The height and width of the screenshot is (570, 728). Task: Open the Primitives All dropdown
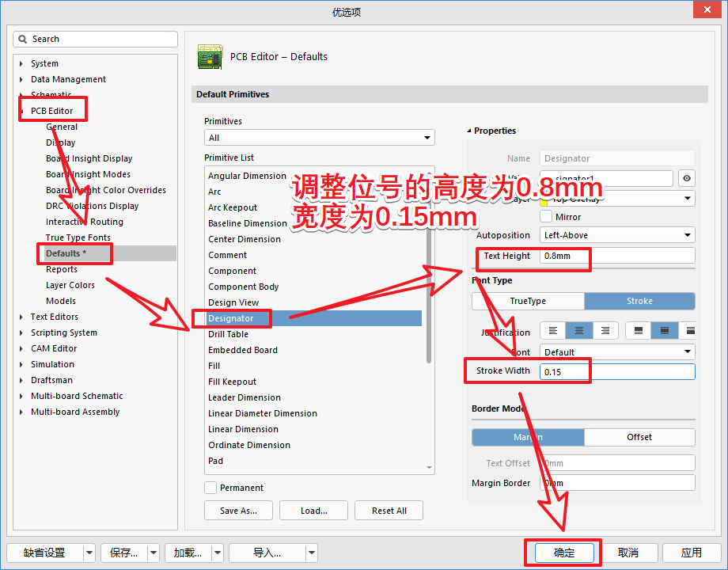tap(320, 138)
